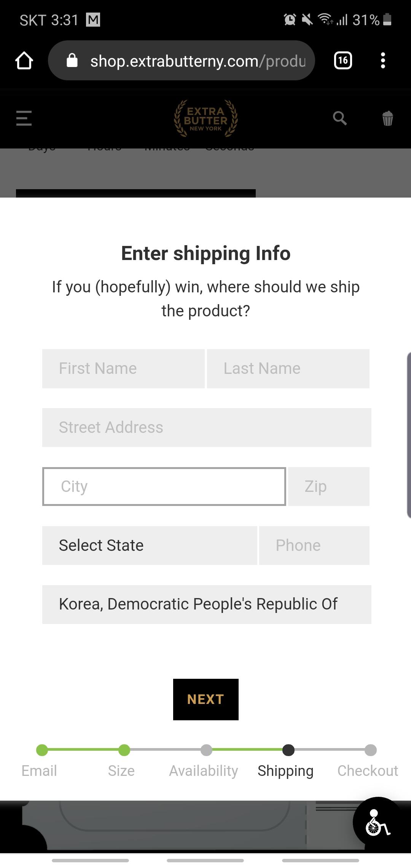
Task: Select the Availability progress step
Action: (x=206, y=750)
